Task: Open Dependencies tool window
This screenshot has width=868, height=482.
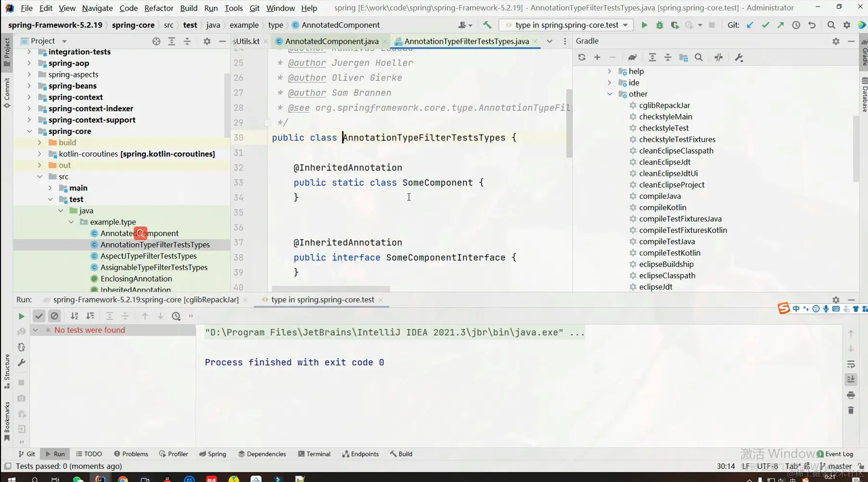Action: [262, 454]
